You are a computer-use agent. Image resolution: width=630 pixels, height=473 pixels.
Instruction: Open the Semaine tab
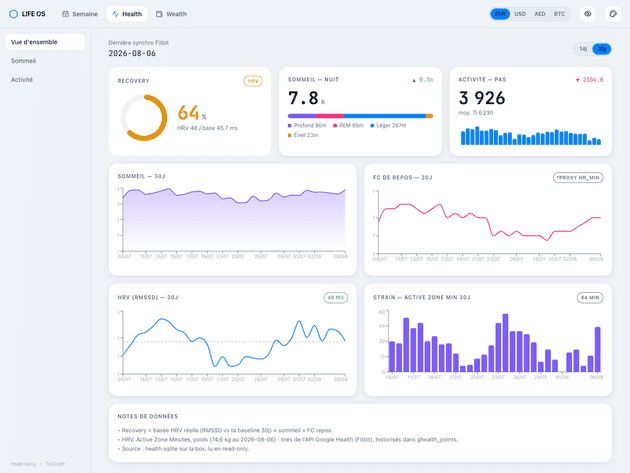[80, 14]
